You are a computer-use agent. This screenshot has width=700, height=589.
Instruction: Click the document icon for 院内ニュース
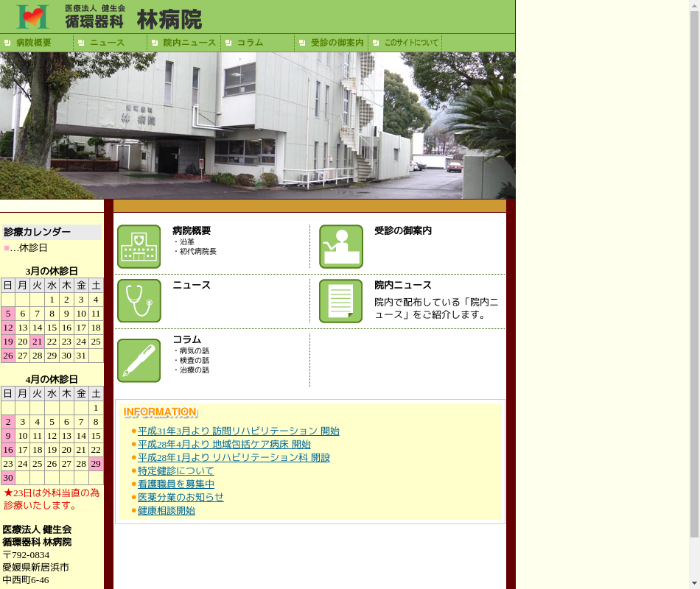340,300
